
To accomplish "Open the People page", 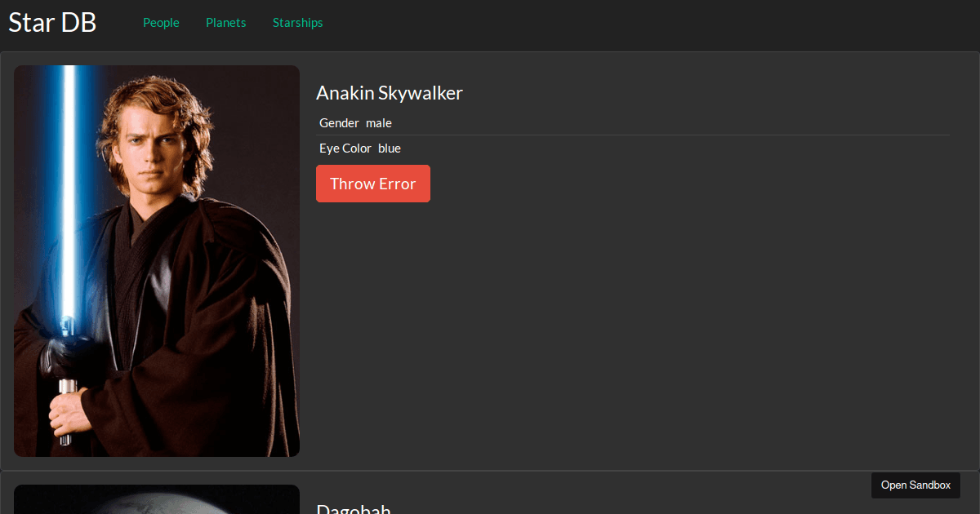I will tap(161, 23).
